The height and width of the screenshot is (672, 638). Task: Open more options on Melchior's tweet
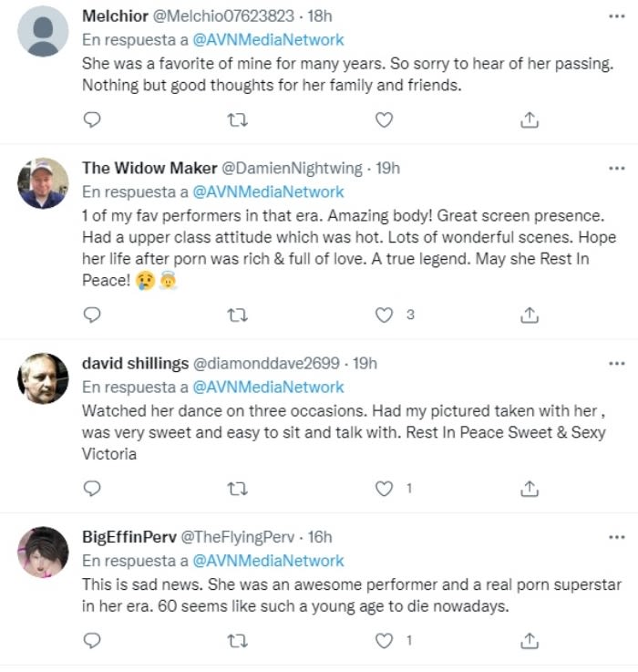[x=617, y=16]
